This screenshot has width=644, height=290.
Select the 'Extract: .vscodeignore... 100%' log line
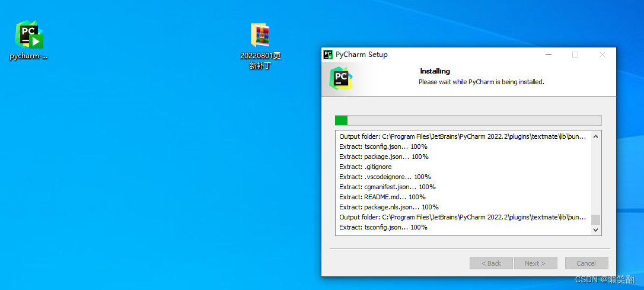(x=385, y=177)
